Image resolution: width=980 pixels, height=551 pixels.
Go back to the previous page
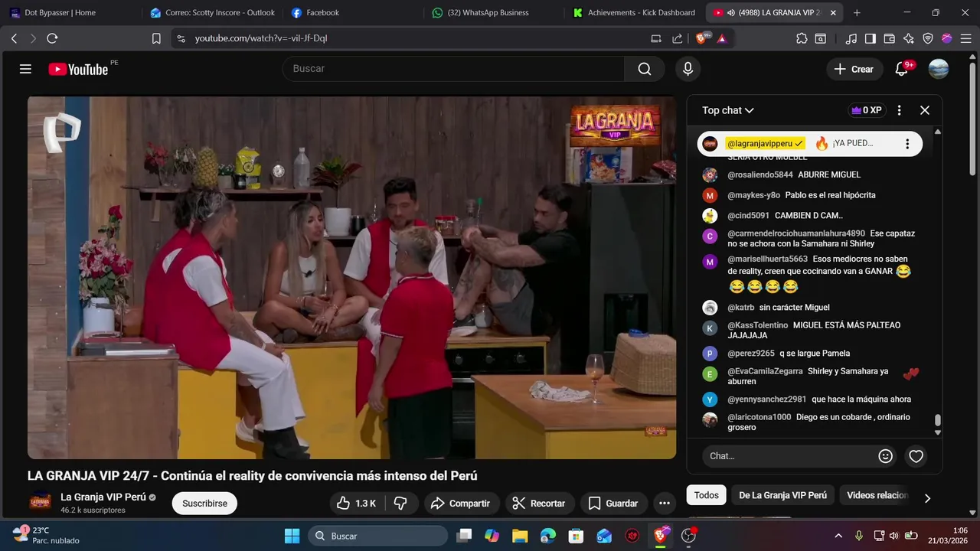point(14,38)
